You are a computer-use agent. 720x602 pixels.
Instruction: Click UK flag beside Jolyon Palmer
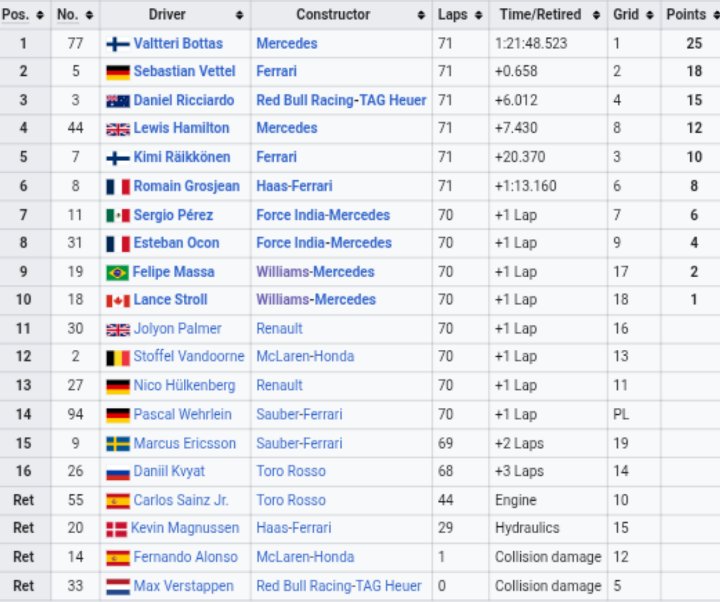tap(118, 330)
